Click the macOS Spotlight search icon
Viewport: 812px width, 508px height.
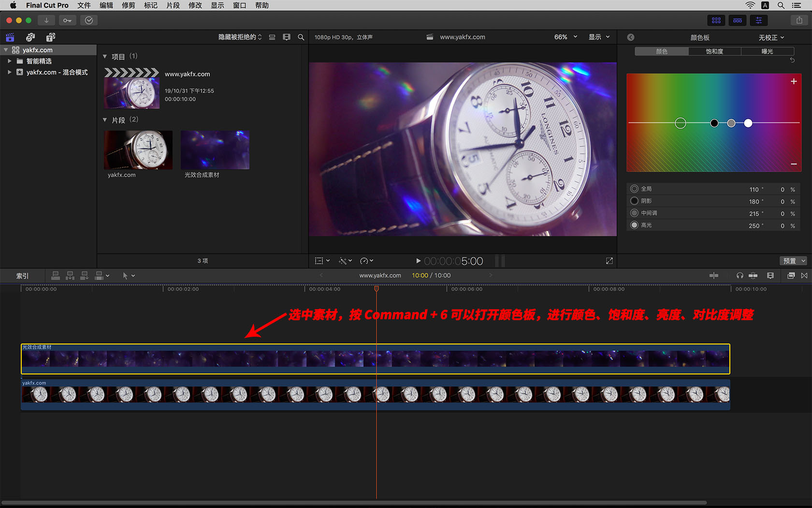(x=781, y=5)
